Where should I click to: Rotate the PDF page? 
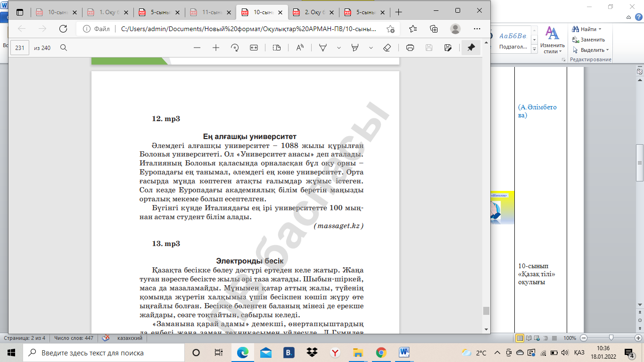point(235,48)
